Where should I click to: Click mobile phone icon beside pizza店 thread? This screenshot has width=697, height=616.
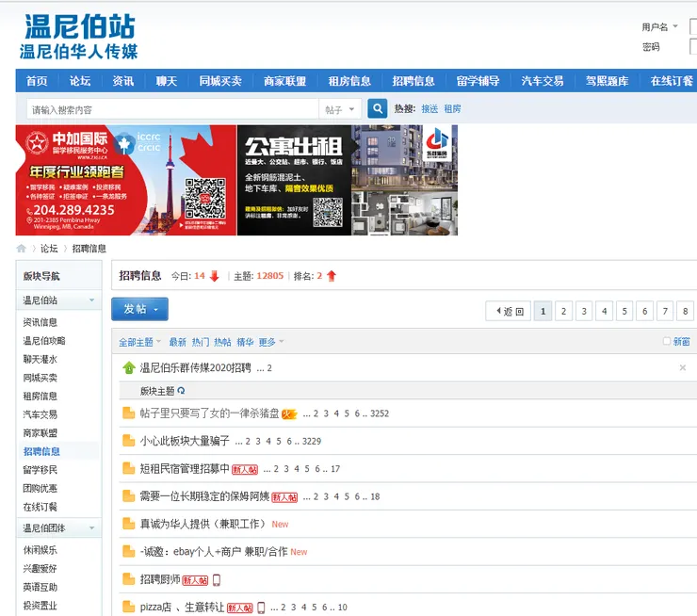(261, 608)
